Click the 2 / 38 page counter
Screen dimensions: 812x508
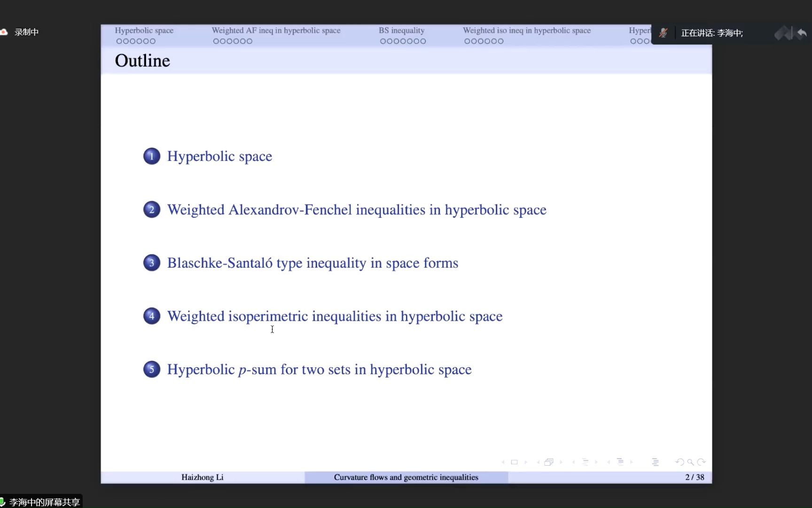[695, 477]
